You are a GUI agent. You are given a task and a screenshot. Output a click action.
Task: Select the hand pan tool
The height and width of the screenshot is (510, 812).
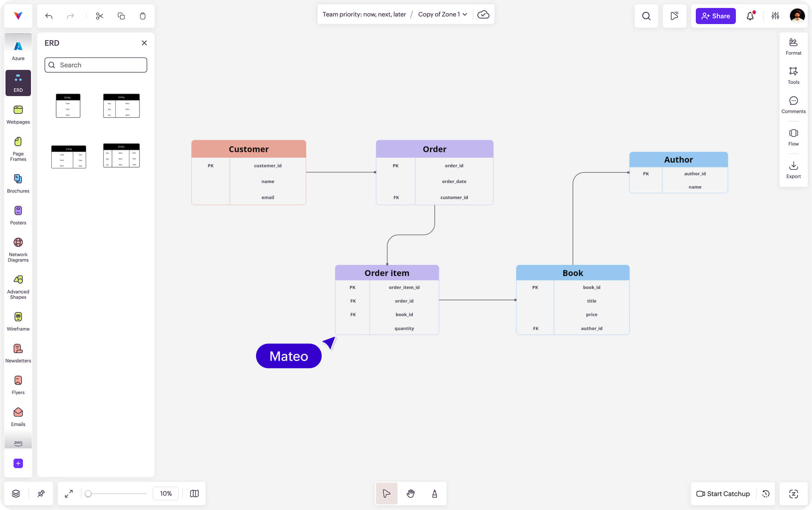[x=410, y=494]
